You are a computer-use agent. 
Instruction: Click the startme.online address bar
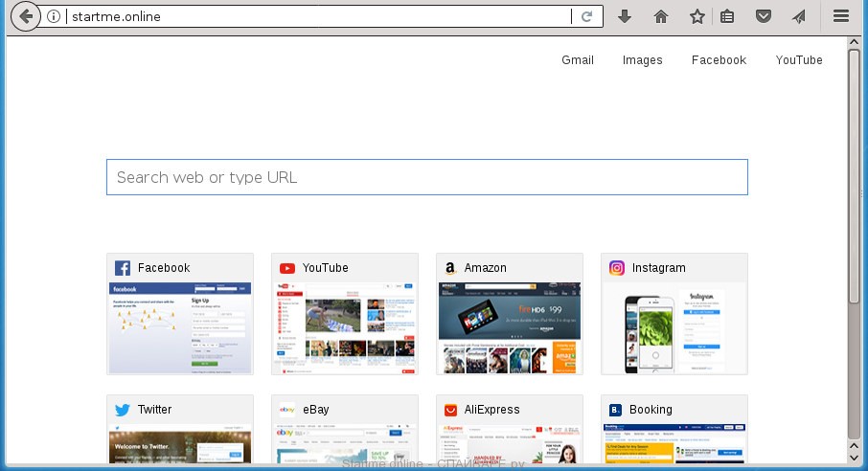pyautogui.click(x=318, y=16)
